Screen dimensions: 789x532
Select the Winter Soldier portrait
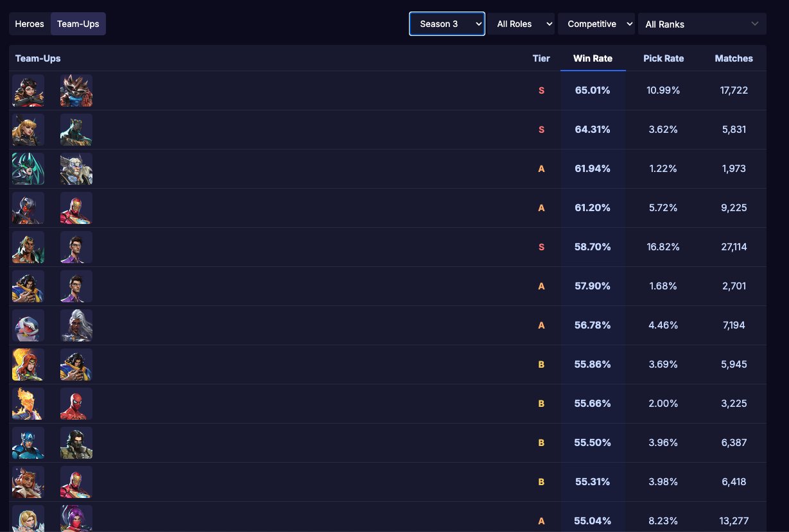(x=76, y=443)
